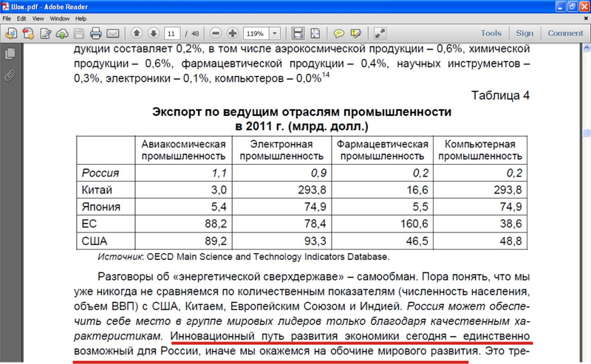
Task: Switch to read mode view
Action: coord(380,33)
